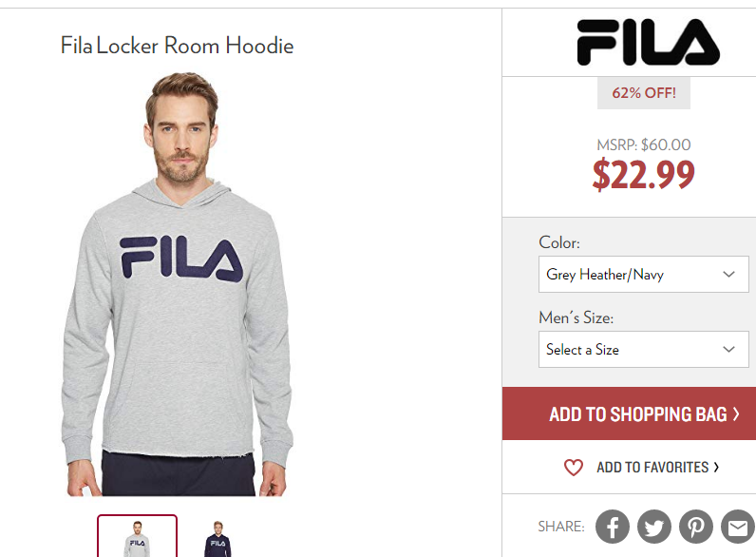756x557 pixels.
Task: Share on Facebook icon
Action: [613, 527]
